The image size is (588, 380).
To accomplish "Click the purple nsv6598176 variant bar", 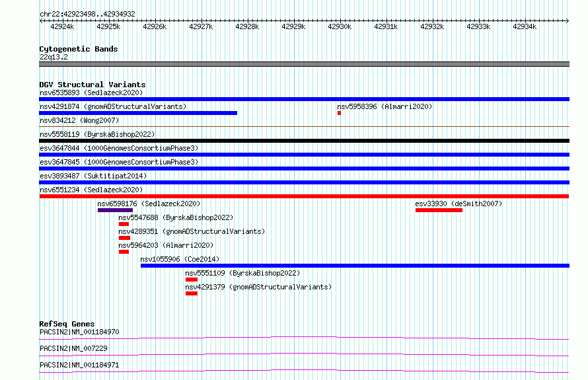I will click(115, 210).
